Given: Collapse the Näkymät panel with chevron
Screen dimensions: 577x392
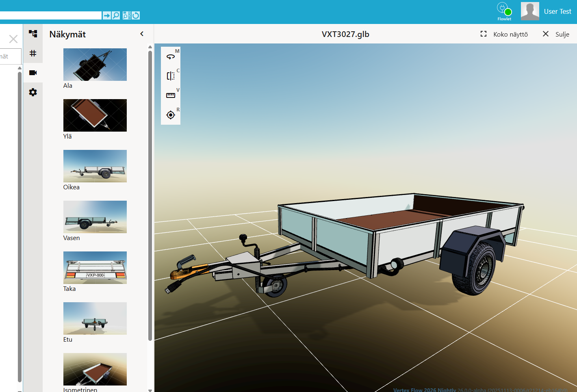Looking at the screenshot, I should pos(142,34).
